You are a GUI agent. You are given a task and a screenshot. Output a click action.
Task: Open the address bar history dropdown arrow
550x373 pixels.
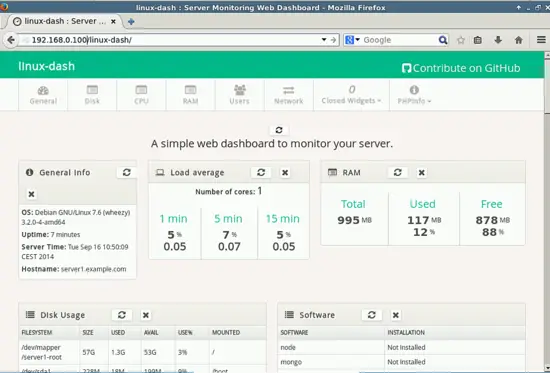pyautogui.click(x=324, y=40)
